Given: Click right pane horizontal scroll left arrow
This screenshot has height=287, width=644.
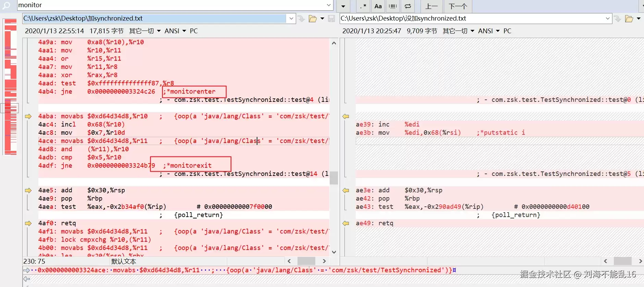Looking at the screenshot, I should 606,261.
